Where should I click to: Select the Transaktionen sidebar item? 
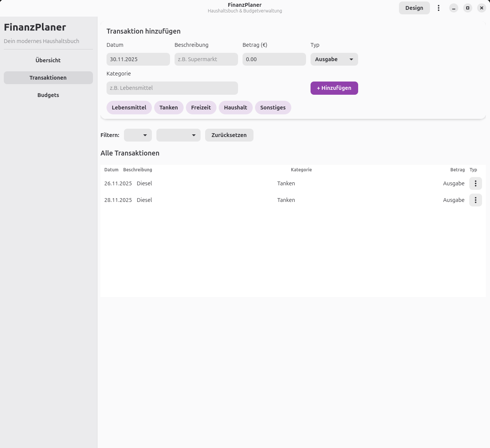[48, 78]
